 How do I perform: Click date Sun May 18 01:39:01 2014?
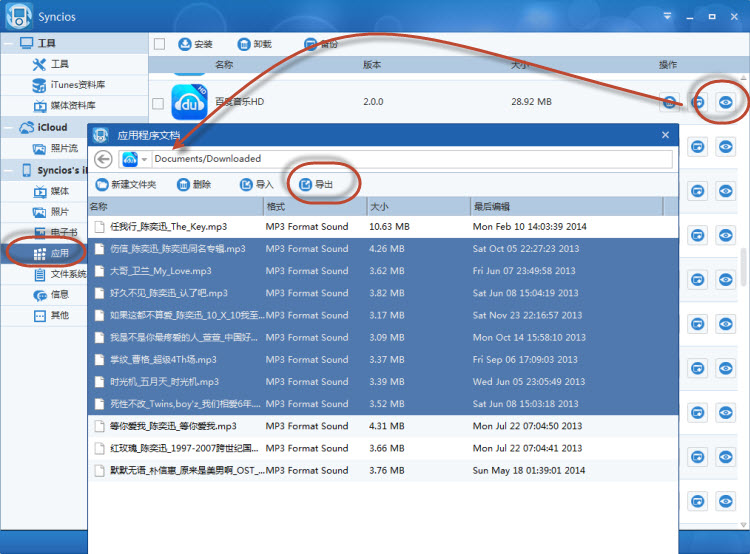529,471
